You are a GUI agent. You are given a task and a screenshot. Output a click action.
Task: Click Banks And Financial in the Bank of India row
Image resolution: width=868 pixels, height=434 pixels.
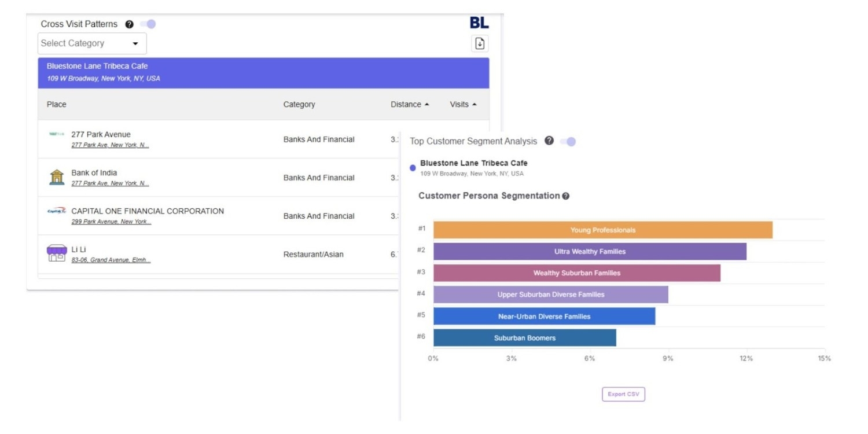click(x=319, y=178)
